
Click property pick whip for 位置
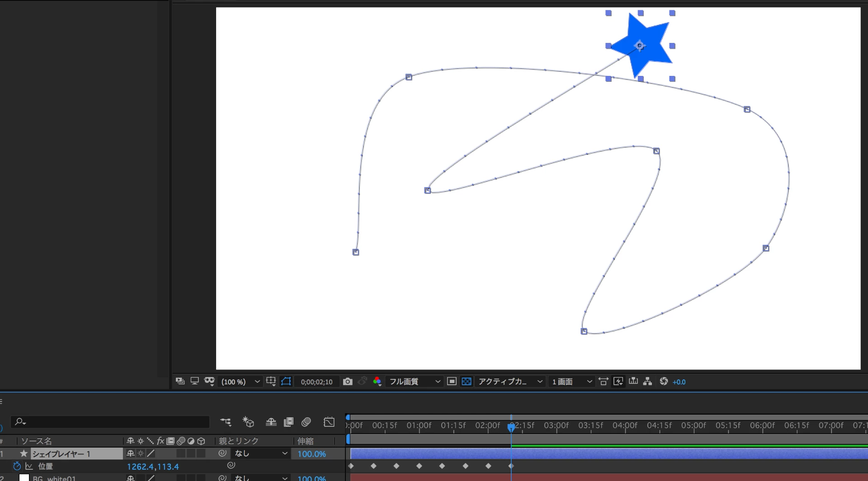[231, 465]
